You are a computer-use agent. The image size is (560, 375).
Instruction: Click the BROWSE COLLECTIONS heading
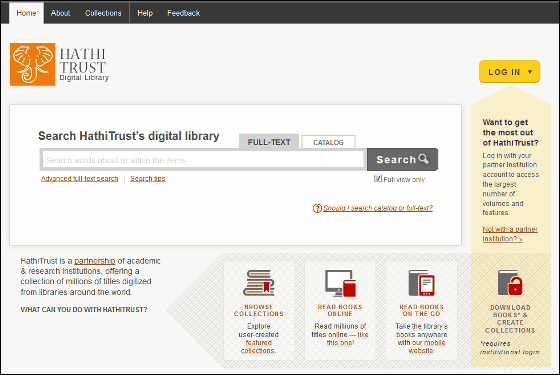(259, 310)
